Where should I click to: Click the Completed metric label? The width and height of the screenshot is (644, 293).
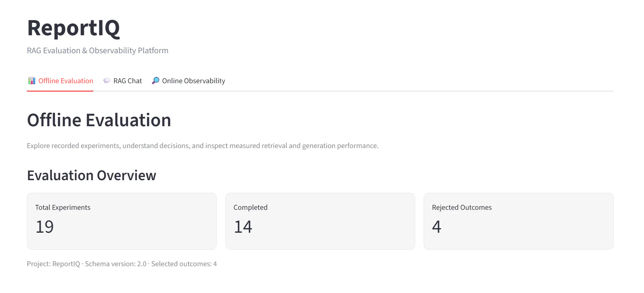point(251,207)
